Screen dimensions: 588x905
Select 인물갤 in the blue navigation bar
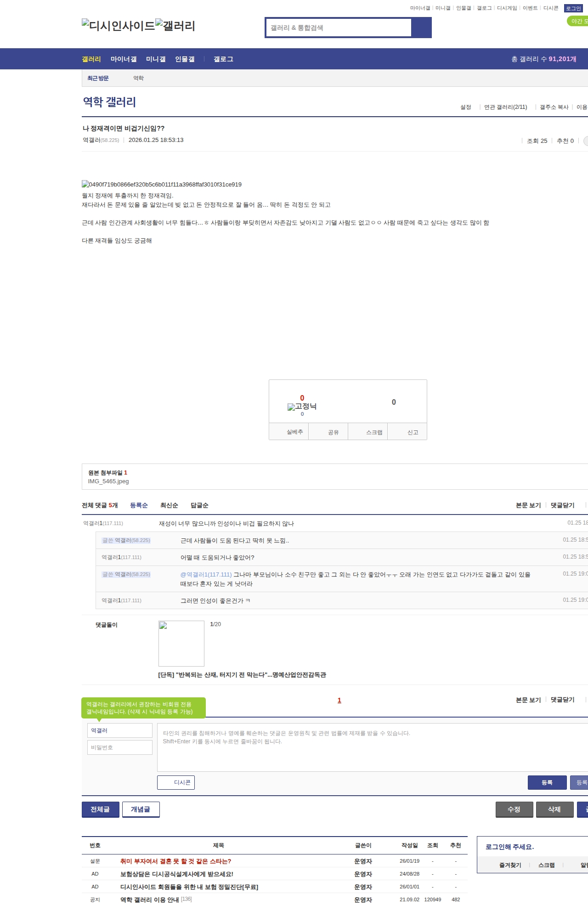click(185, 59)
